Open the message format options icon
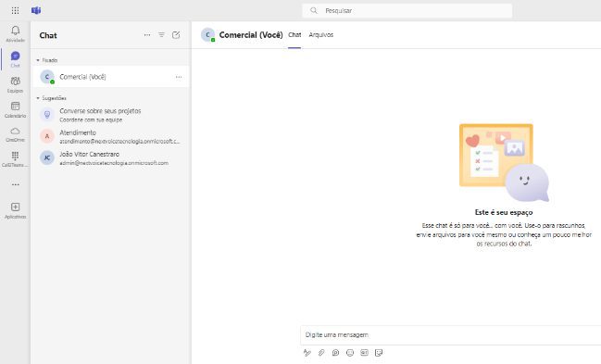Screen dimensions: 601x364 (307, 353)
